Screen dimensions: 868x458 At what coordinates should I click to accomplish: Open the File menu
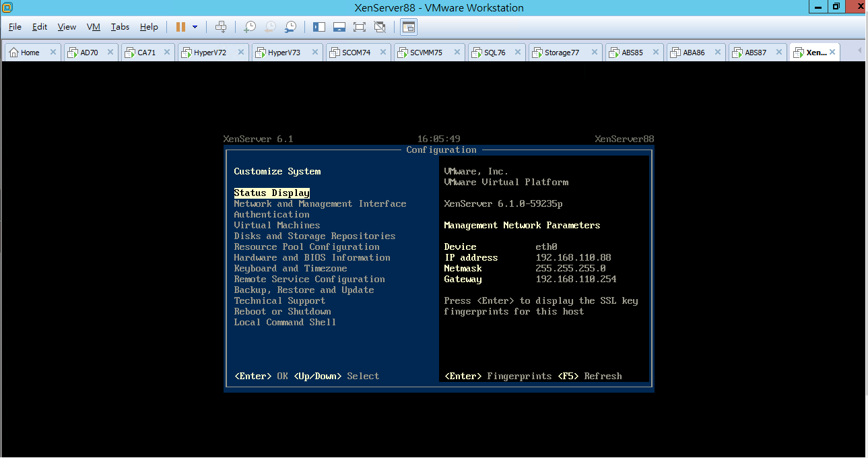pos(15,27)
